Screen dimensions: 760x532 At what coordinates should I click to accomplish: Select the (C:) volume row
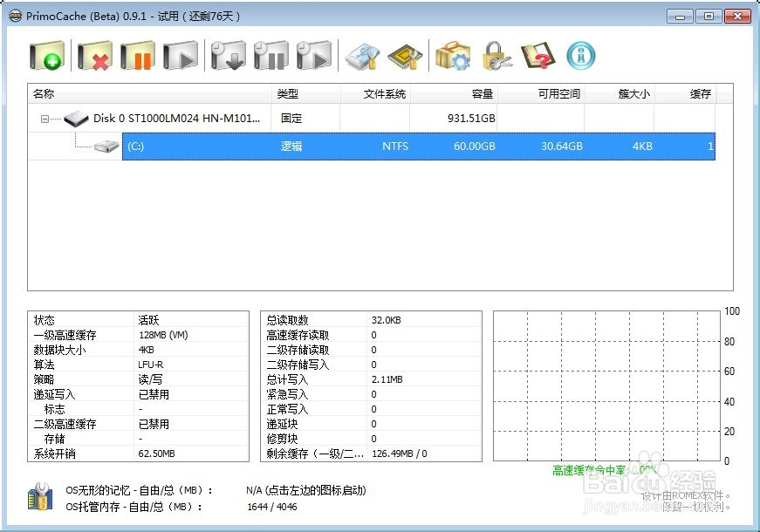[419, 147]
